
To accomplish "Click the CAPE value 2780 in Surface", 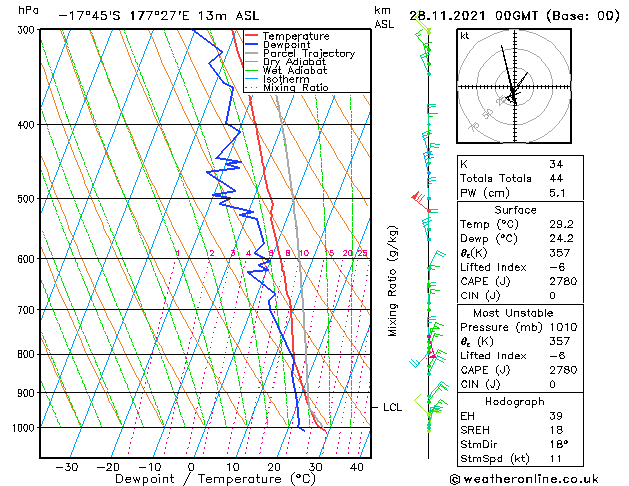I will point(563,281).
